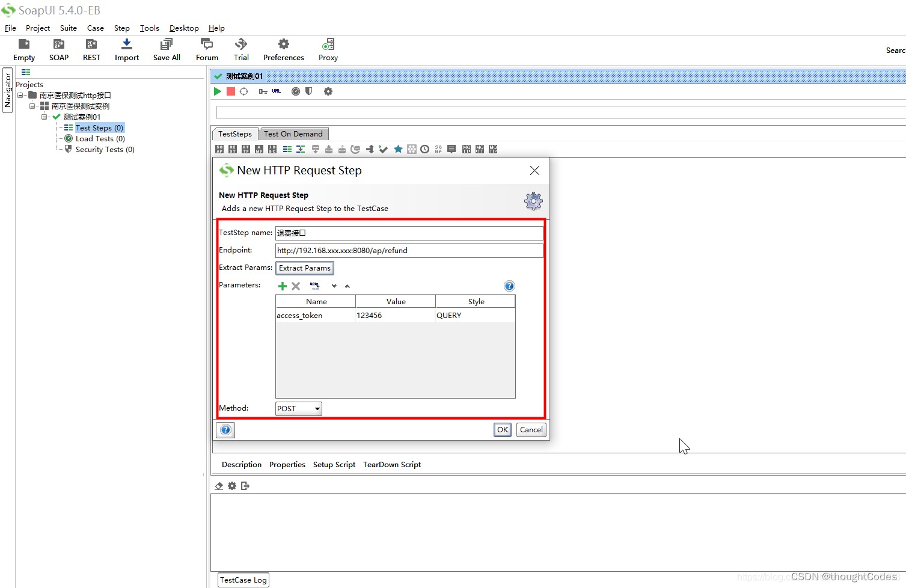Open the Tools menu
Viewport: 906px width, 588px height.
click(x=150, y=28)
